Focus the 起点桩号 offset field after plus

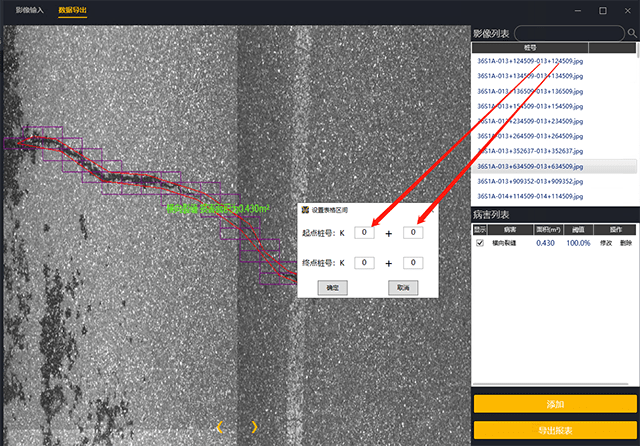pyautogui.click(x=412, y=233)
